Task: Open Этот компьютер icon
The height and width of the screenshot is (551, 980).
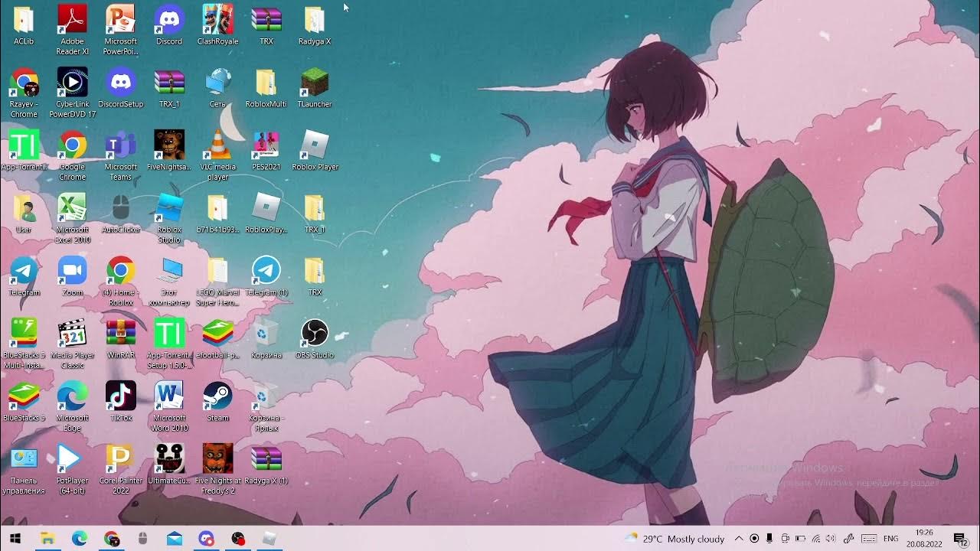Action: point(169,282)
